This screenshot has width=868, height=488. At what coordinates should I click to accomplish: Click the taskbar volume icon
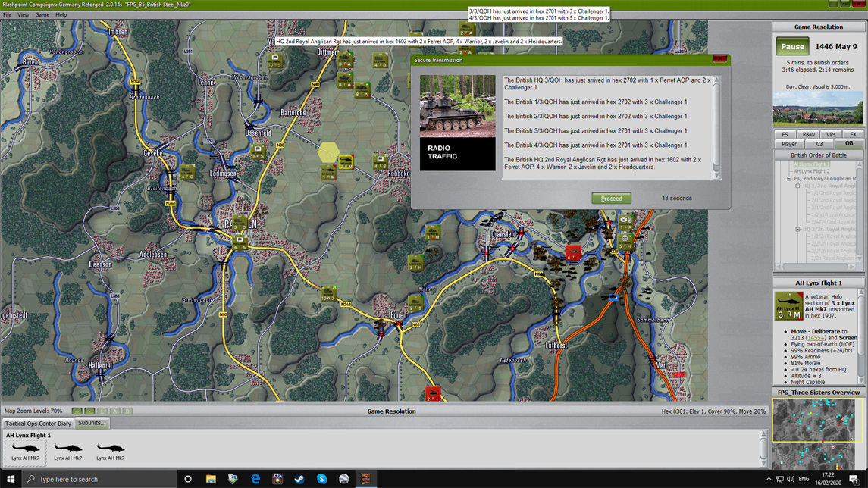coord(791,479)
